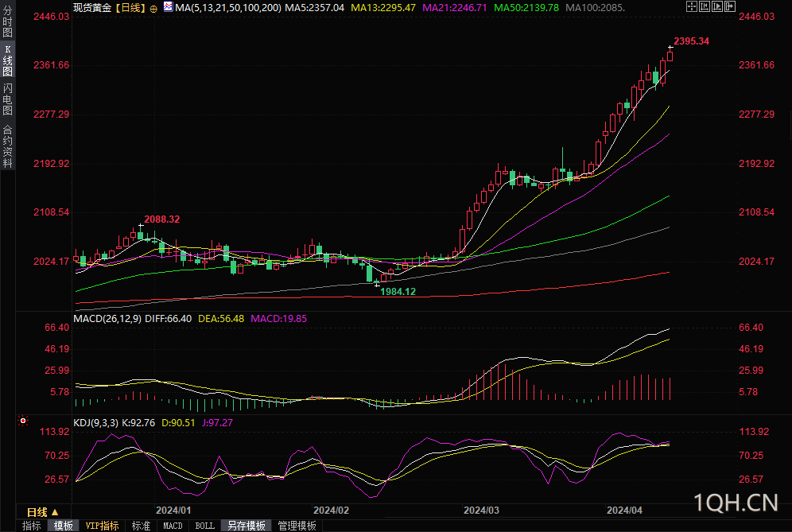Click the right axis 2108.54 price label
The image size is (792, 532).
click(x=757, y=212)
